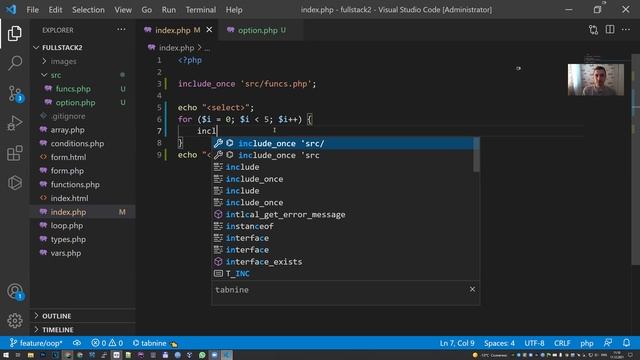Pick instanceof suggestion
Image resolution: width=640 pixels, height=360 pixels.
pos(343,226)
